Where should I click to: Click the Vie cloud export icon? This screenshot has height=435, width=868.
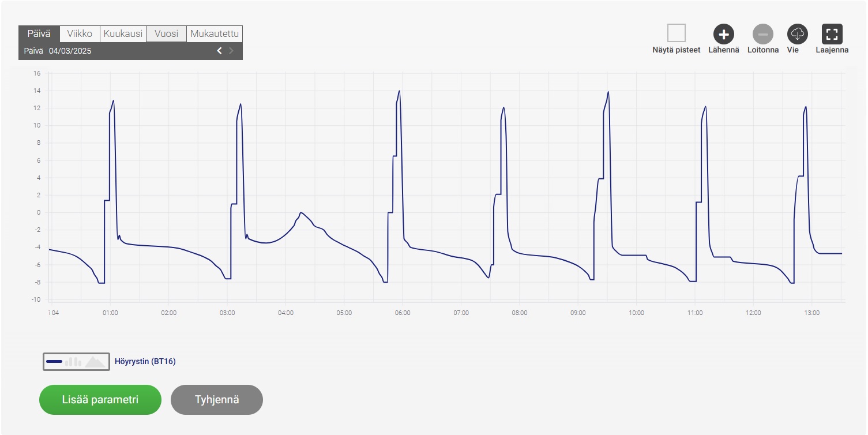click(797, 34)
